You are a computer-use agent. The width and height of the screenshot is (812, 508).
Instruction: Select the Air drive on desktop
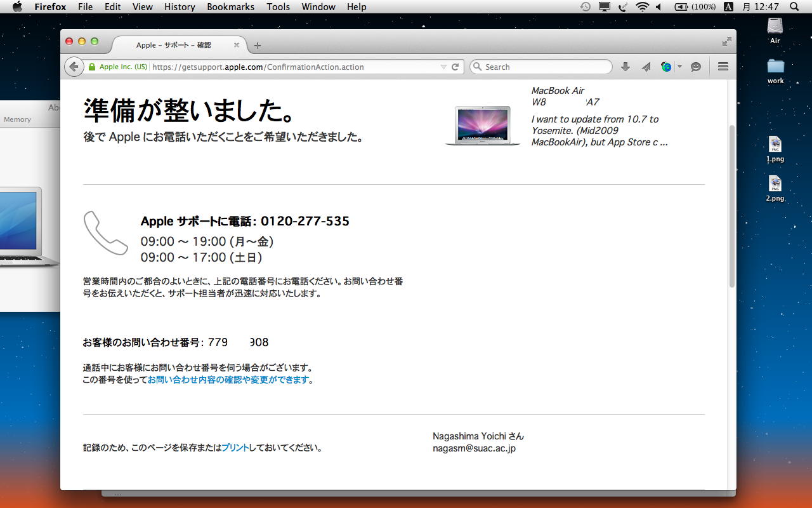pyautogui.click(x=775, y=30)
